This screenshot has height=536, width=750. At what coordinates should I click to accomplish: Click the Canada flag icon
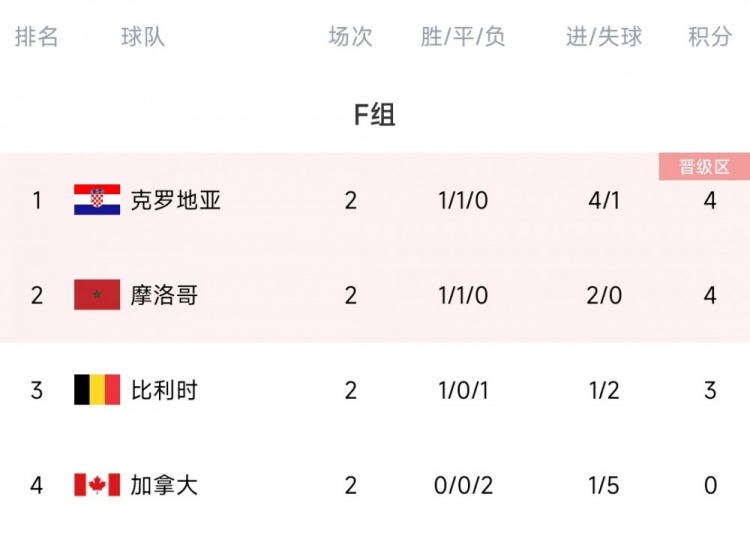click(97, 485)
